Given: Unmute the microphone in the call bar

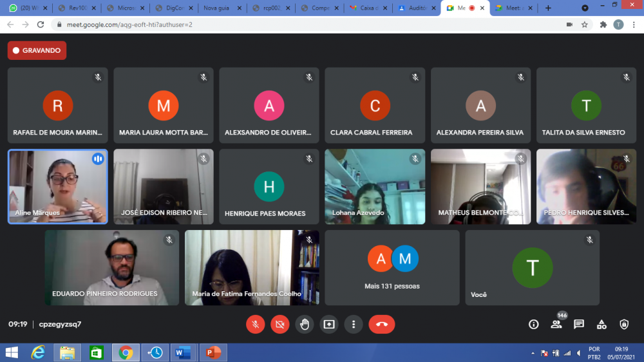Looking at the screenshot, I should 255,324.
